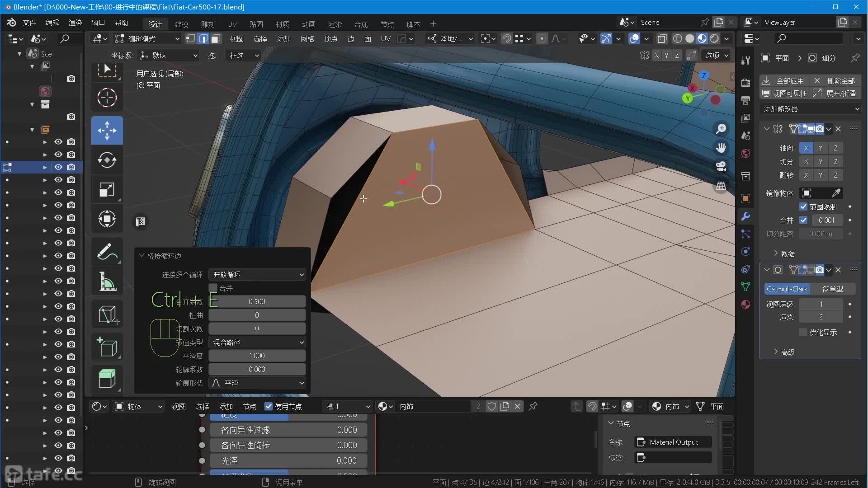Click 视图可见性 button
The width and height of the screenshot is (868, 488).
784,94
